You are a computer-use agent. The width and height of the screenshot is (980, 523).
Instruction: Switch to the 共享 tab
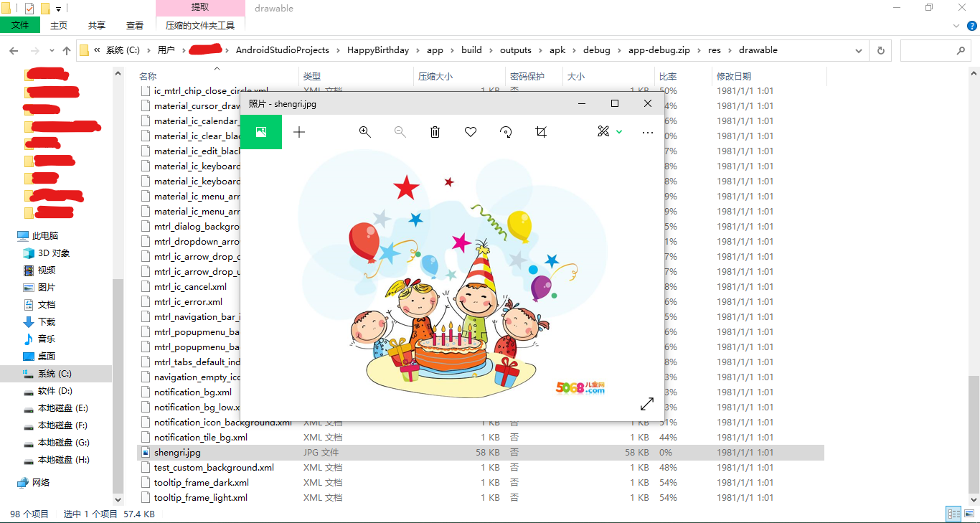(x=97, y=25)
